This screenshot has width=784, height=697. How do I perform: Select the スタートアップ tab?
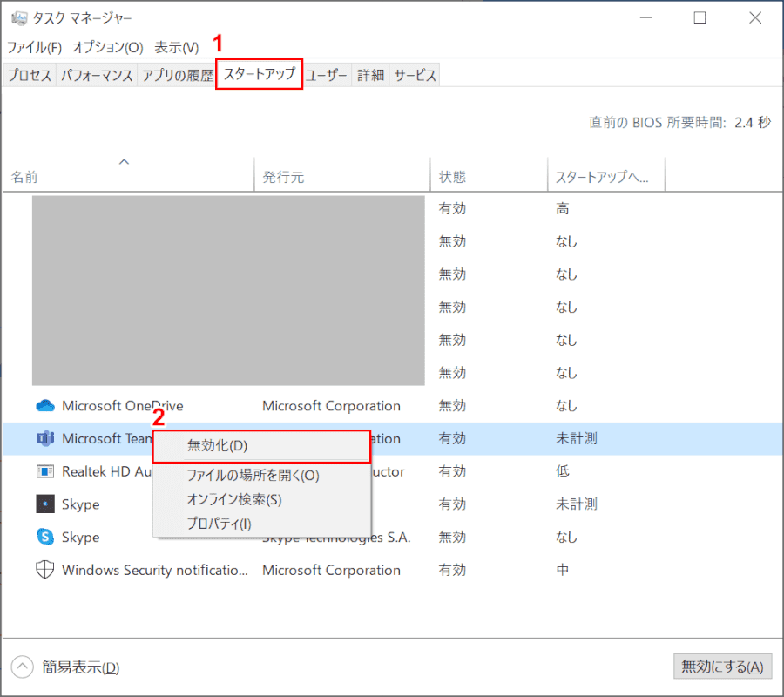pyautogui.click(x=259, y=74)
